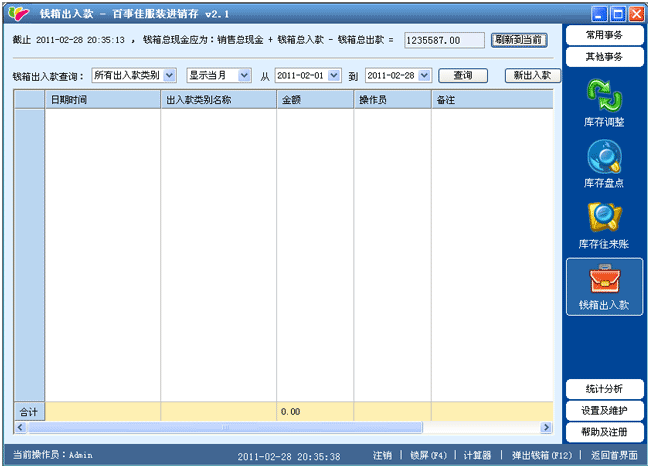
Task: Switch to 其他事务 sidebar tab
Action: pos(603,57)
